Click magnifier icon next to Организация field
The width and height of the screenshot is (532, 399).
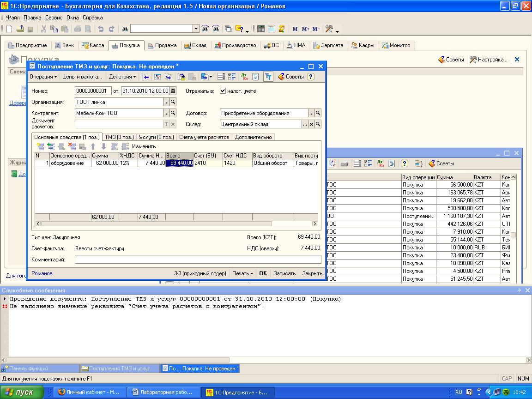(173, 102)
